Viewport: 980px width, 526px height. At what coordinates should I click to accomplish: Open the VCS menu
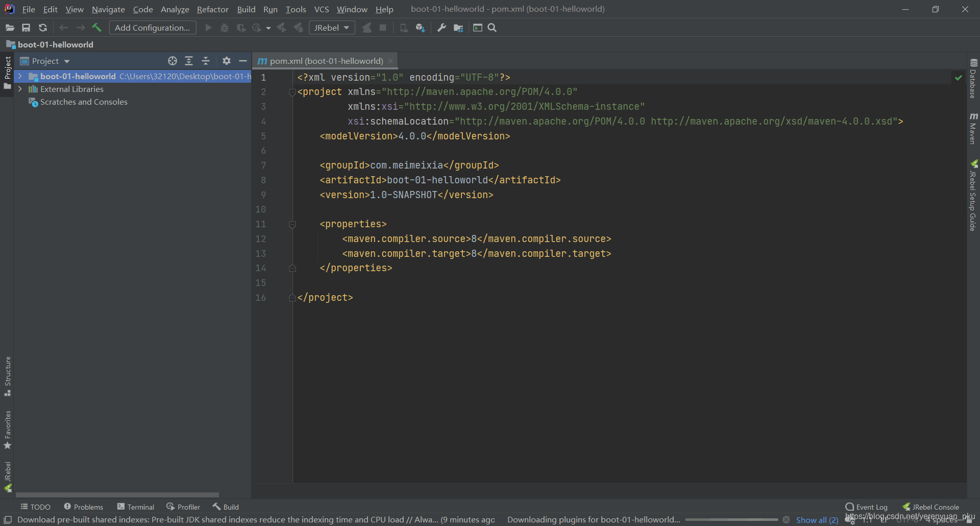(322, 9)
